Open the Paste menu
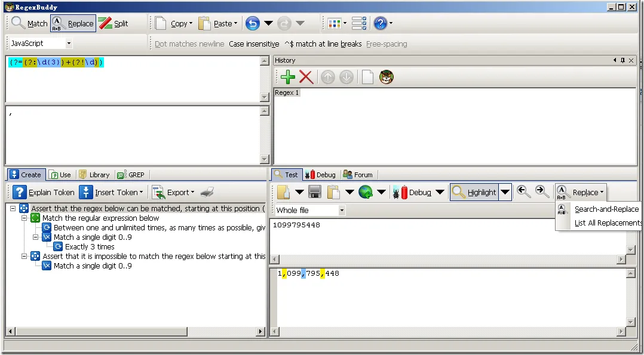The width and height of the screenshot is (644, 355). (217, 23)
